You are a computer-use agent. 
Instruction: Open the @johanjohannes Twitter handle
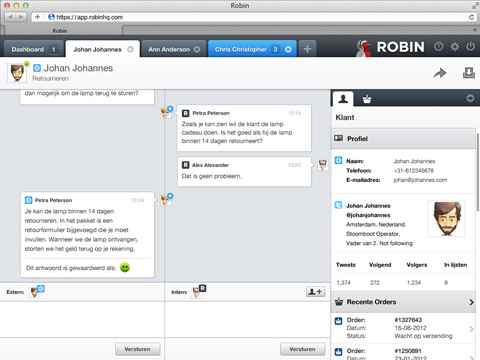(x=368, y=215)
